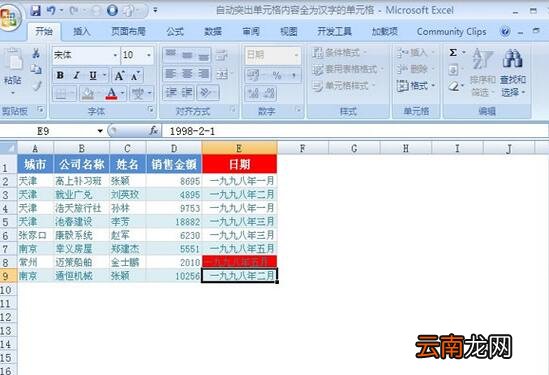Open Excel help question mark icon
Viewport: 549px width, 375px height.
pos(505,32)
